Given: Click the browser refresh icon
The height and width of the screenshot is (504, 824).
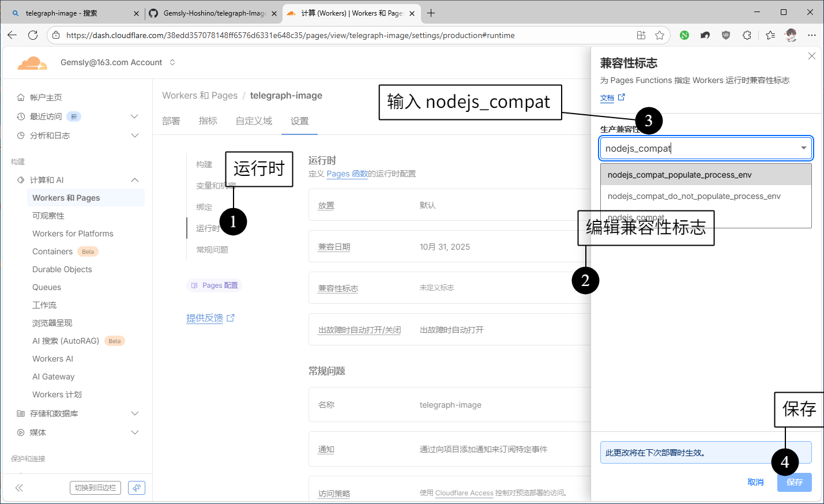Looking at the screenshot, I should [x=33, y=35].
